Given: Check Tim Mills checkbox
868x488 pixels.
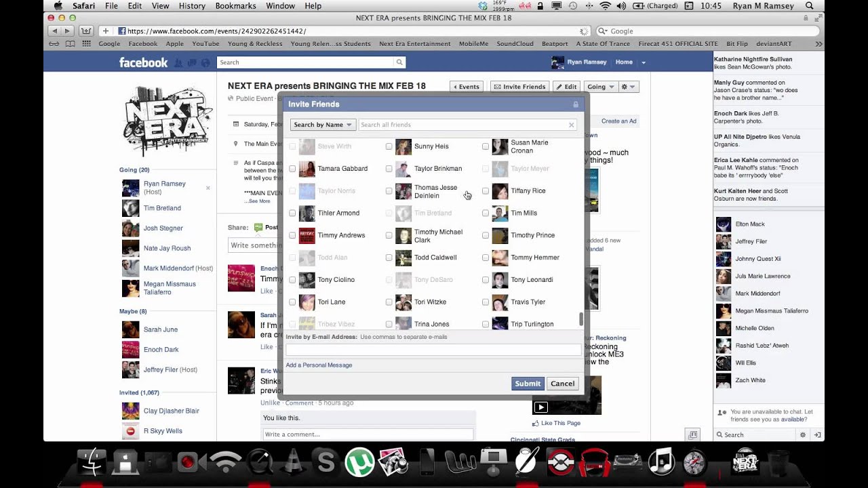Looking at the screenshot, I should click(486, 213).
